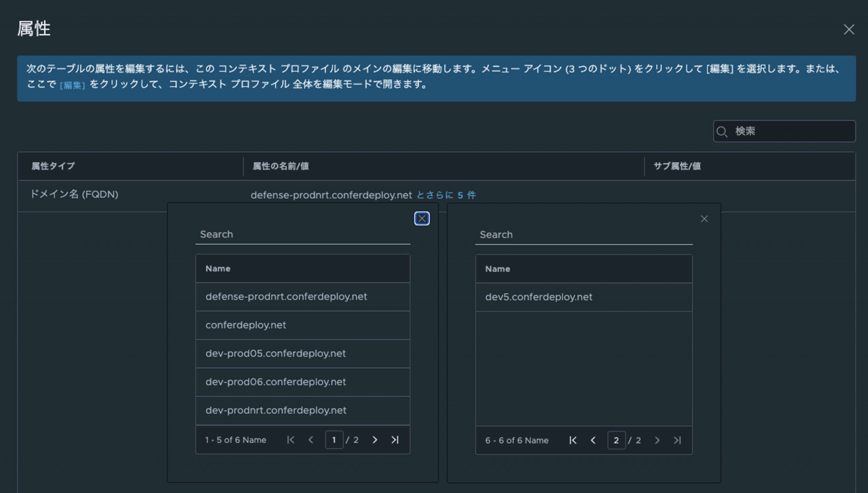Click the [編集] link in info banner
Image resolution: width=868 pixels, height=493 pixels.
coord(72,85)
